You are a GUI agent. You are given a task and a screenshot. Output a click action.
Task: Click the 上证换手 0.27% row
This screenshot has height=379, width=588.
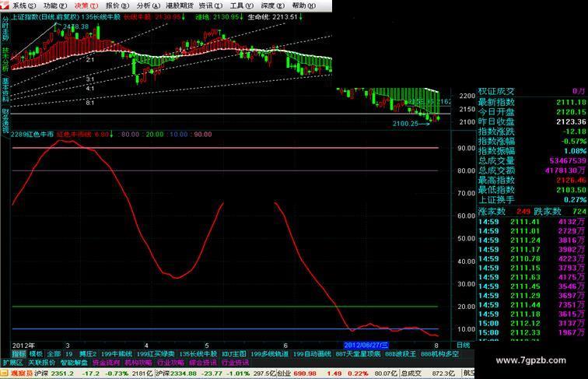(x=532, y=200)
